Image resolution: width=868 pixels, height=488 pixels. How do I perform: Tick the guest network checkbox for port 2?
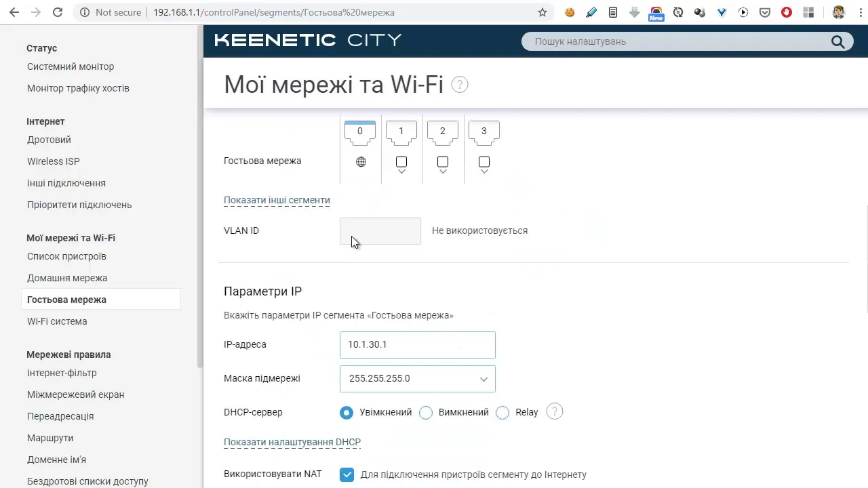pyautogui.click(x=443, y=162)
